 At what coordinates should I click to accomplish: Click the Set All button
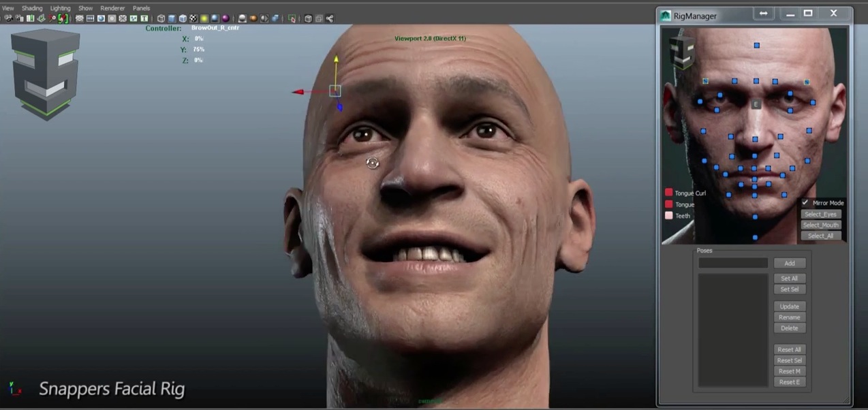[790, 279]
